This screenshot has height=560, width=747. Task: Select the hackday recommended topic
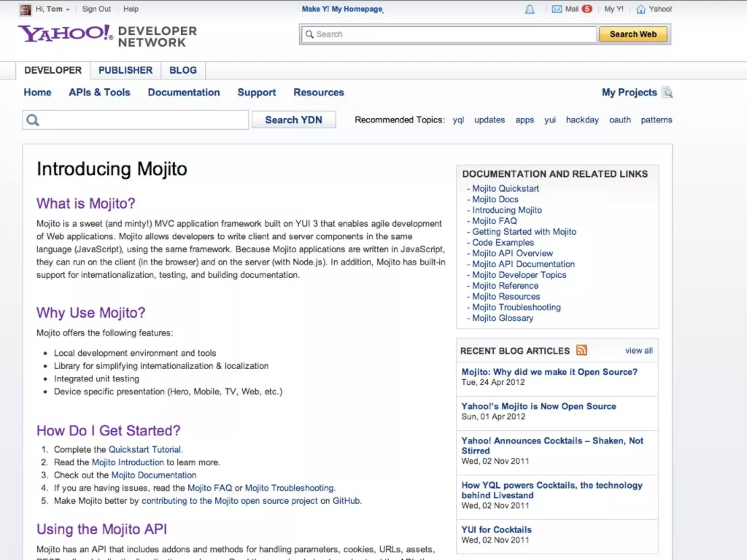[582, 120]
